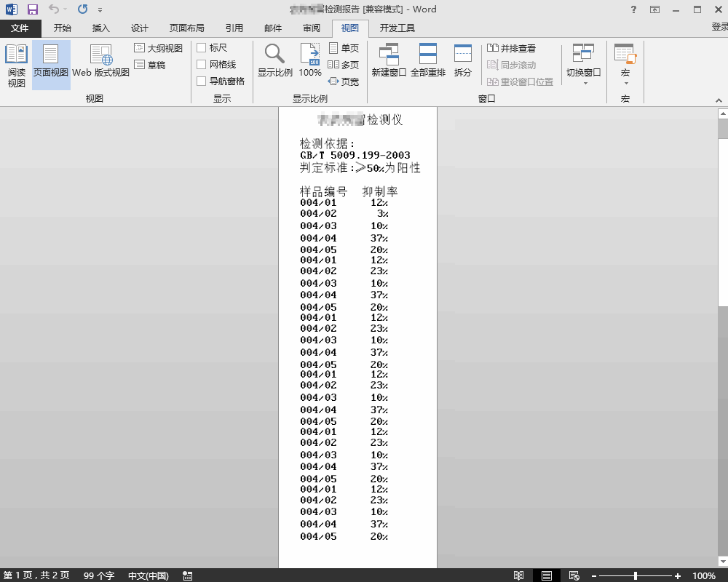Open a New Window of this document
The image size is (728, 582).
click(389, 61)
